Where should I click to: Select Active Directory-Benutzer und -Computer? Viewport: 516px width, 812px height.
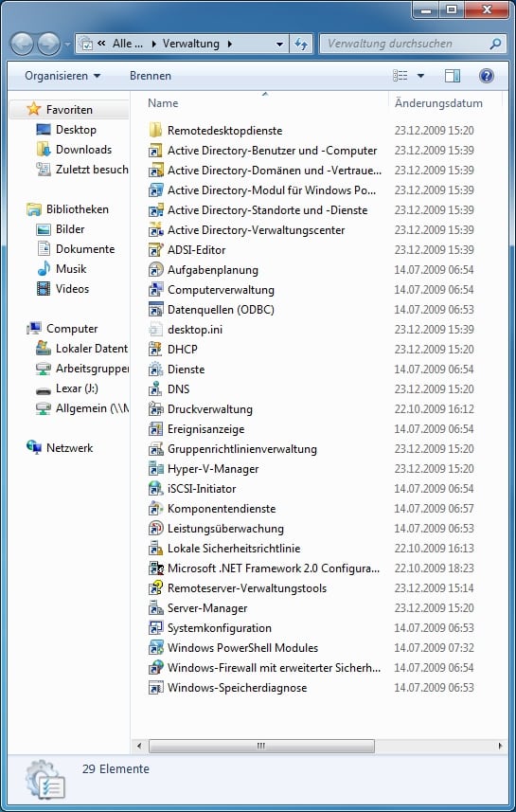(273, 151)
